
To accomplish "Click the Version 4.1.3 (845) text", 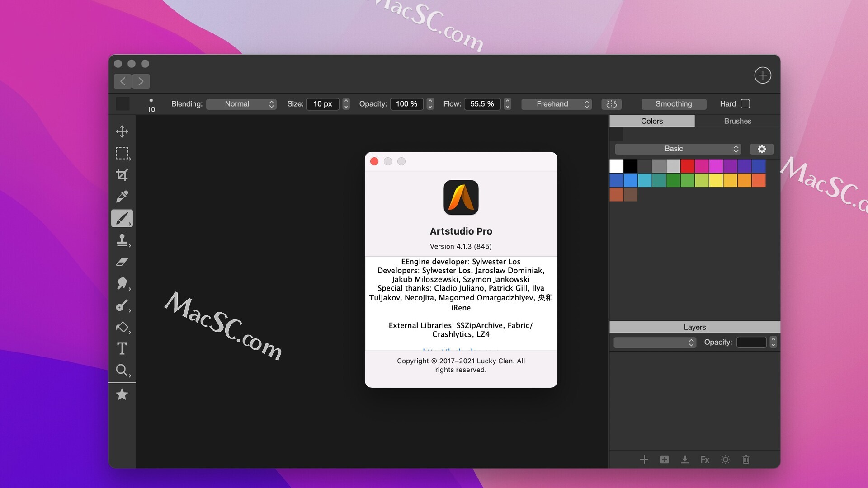I will click(461, 246).
